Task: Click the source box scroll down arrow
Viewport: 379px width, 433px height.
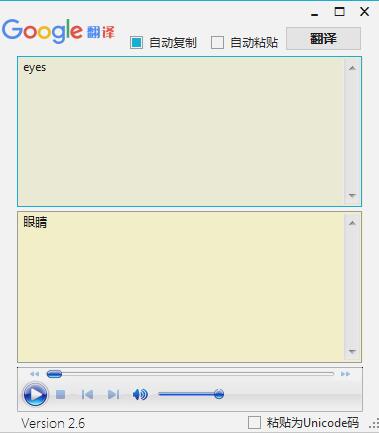Action: [352, 196]
